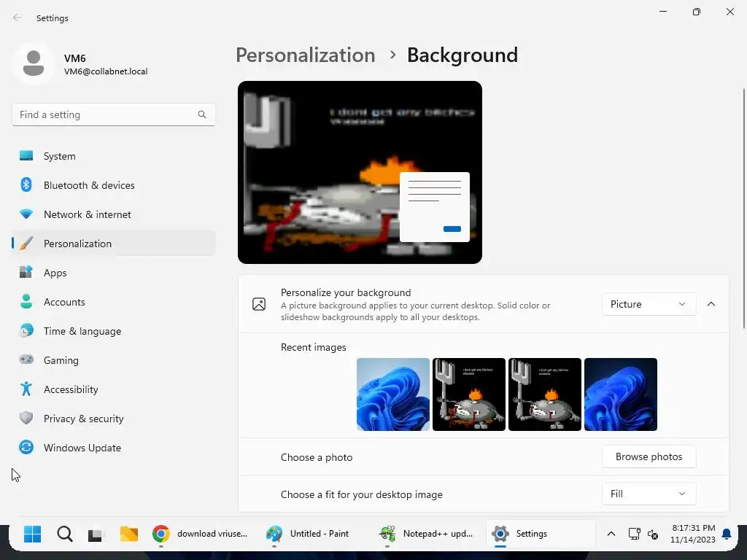Select the dark blue bloom wallpaper thumbnail
Viewport: 747px width, 560px height.
point(621,394)
